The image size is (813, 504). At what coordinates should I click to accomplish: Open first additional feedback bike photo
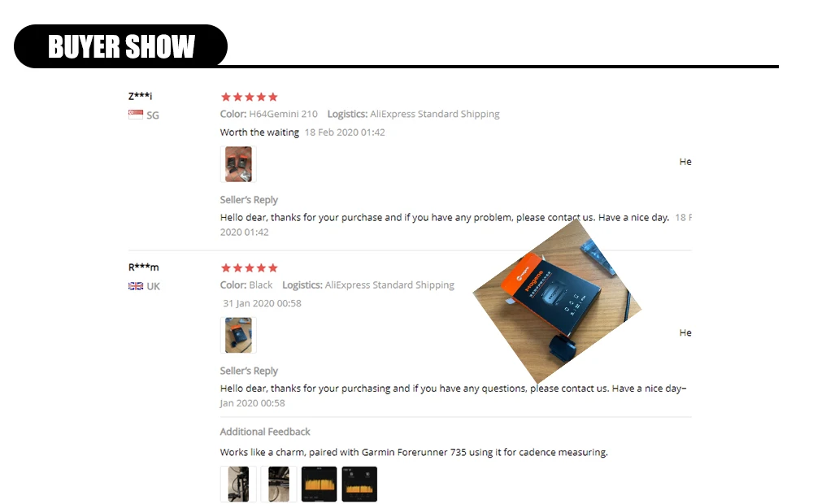238,484
